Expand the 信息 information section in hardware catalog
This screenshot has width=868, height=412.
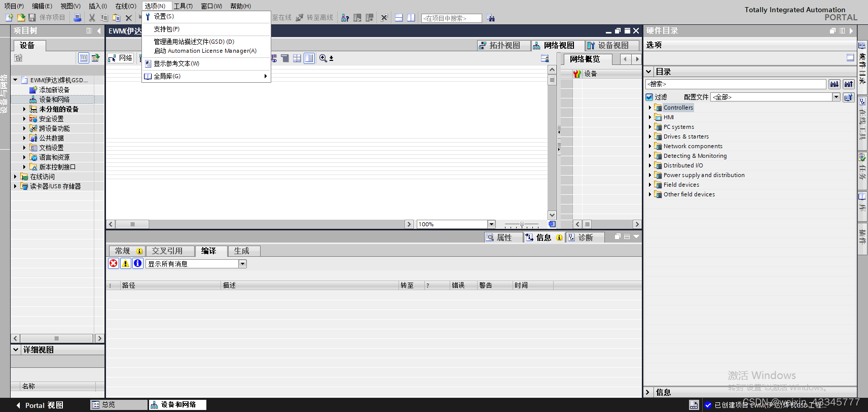648,392
